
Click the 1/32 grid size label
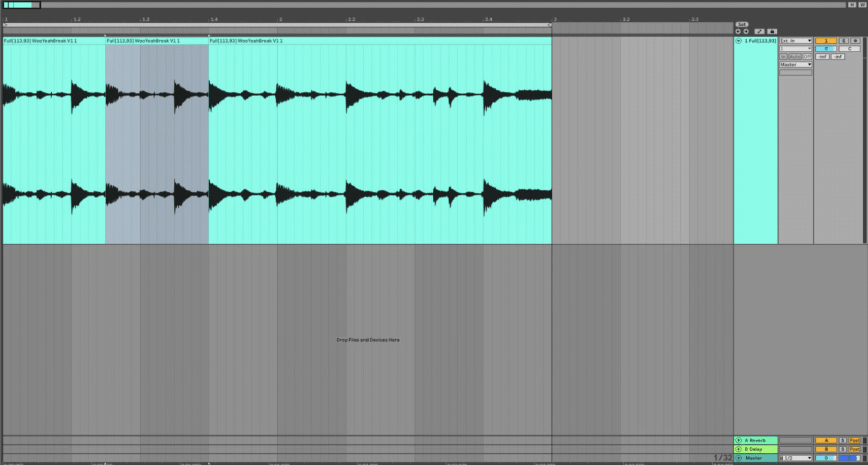(x=722, y=457)
